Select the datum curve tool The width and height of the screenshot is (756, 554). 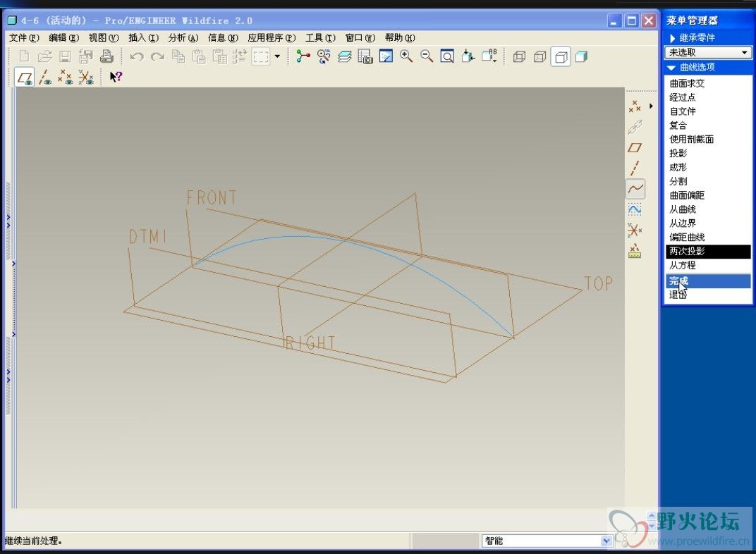(635, 188)
